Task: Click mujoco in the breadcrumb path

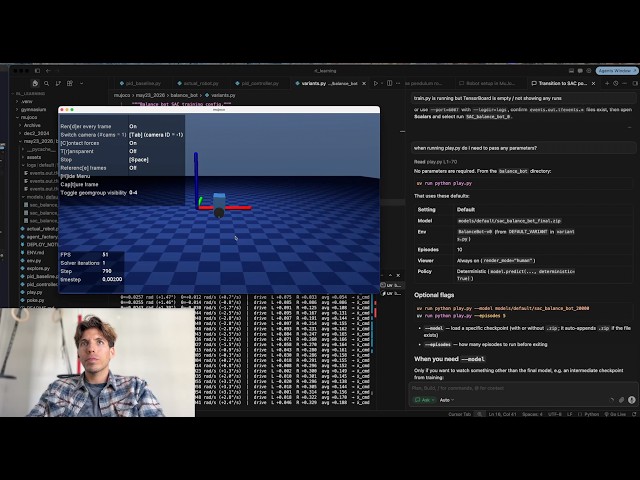Action: tap(121, 95)
